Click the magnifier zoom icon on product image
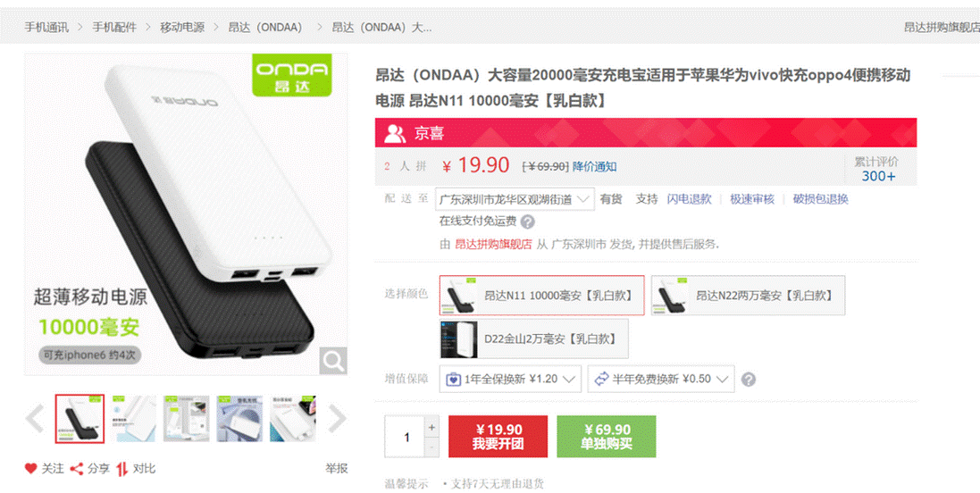This screenshot has height=493, width=980. point(333,361)
